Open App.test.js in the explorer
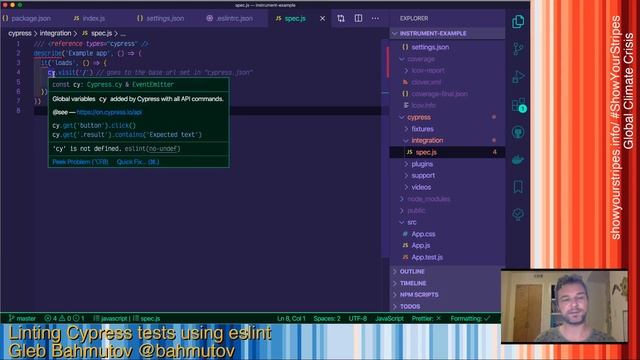The height and width of the screenshot is (360, 640). [x=427, y=258]
